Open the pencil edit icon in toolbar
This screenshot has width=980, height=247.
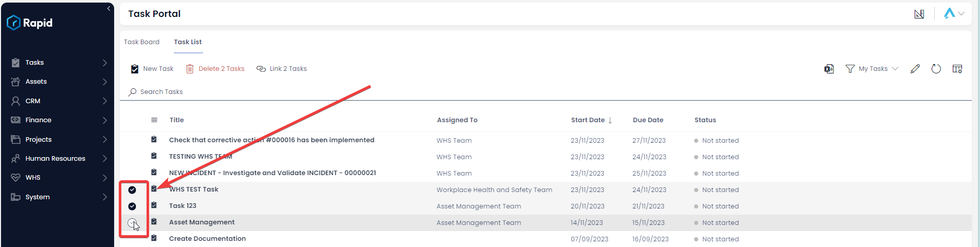pyautogui.click(x=915, y=69)
